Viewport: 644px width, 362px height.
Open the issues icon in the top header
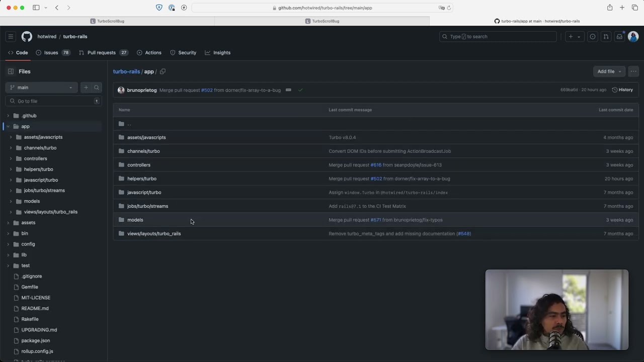593,37
